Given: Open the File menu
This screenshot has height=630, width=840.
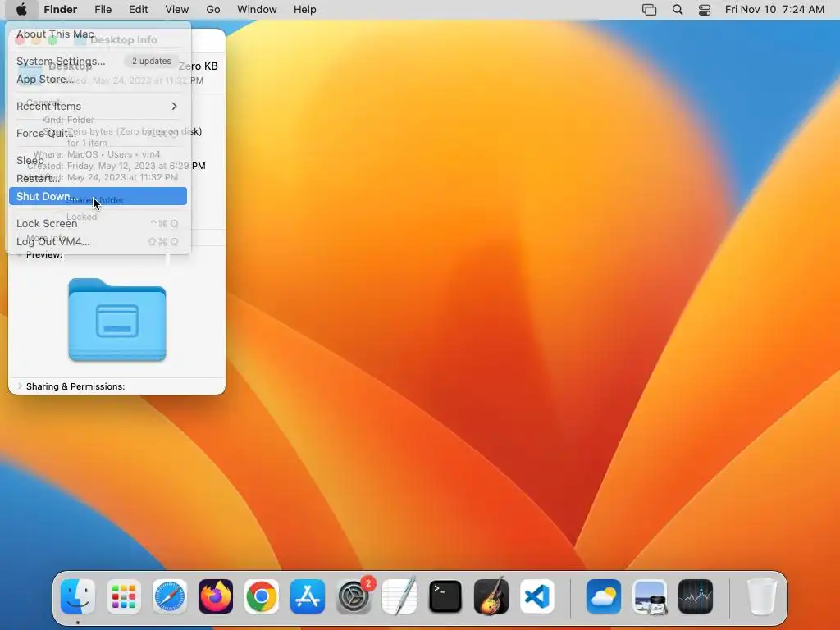Looking at the screenshot, I should tap(103, 10).
